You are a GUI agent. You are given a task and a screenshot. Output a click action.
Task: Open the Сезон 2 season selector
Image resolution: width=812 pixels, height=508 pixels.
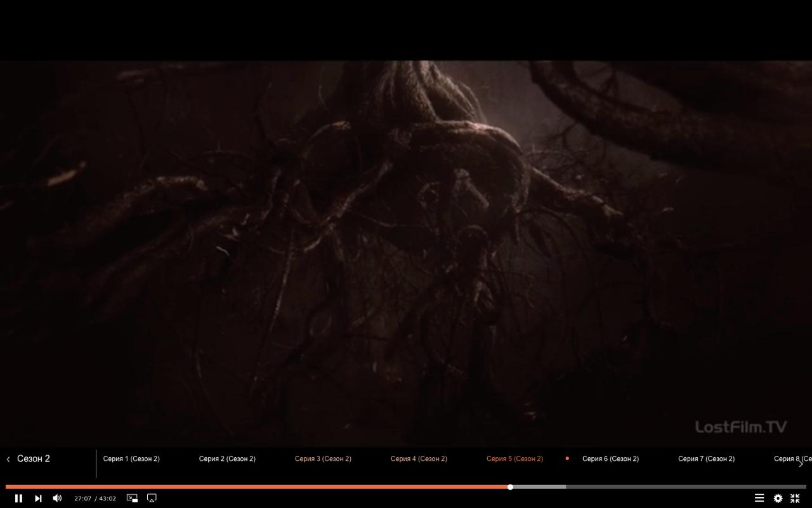tap(34, 458)
